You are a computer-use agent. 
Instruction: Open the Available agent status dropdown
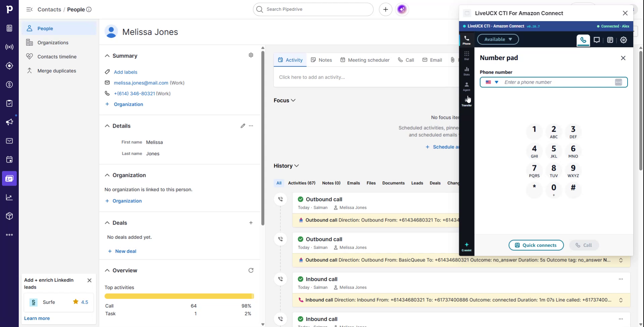498,39
